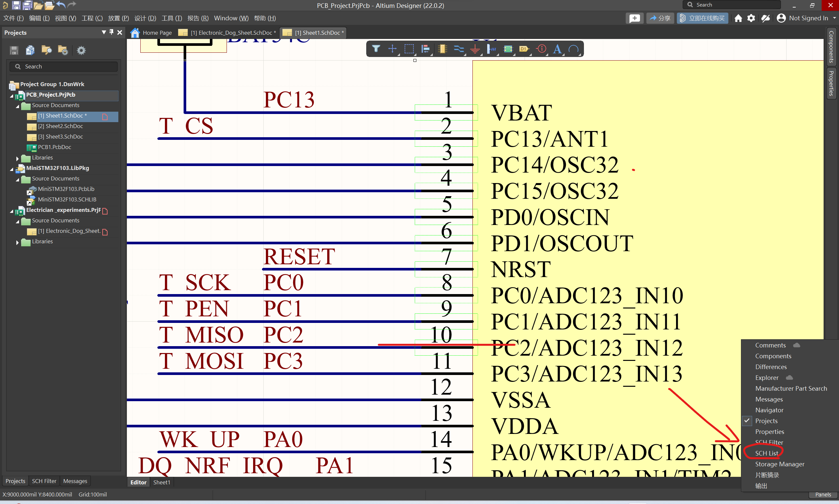Enable SCH List panel from list

[x=766, y=453]
